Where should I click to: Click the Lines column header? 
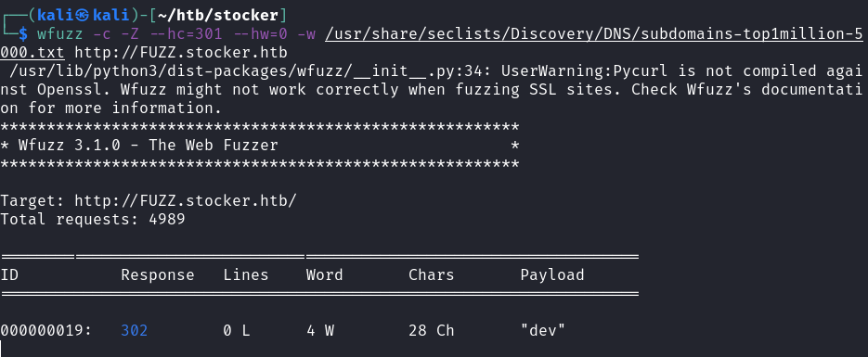(x=246, y=275)
